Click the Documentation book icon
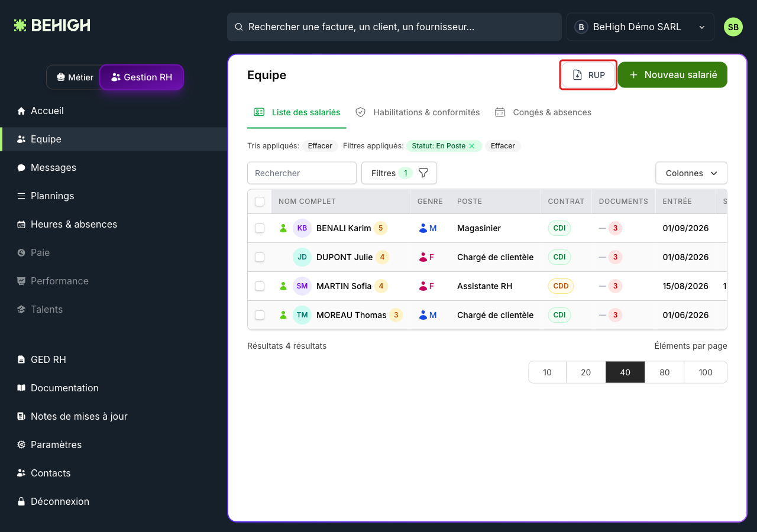Screen dimensions: 757x532 click(x=21, y=388)
